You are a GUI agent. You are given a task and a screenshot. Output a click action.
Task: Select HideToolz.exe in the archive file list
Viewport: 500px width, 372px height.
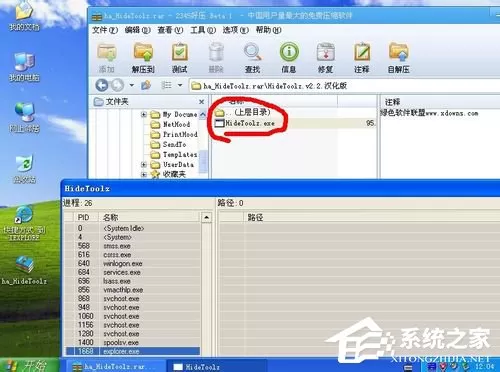point(245,123)
